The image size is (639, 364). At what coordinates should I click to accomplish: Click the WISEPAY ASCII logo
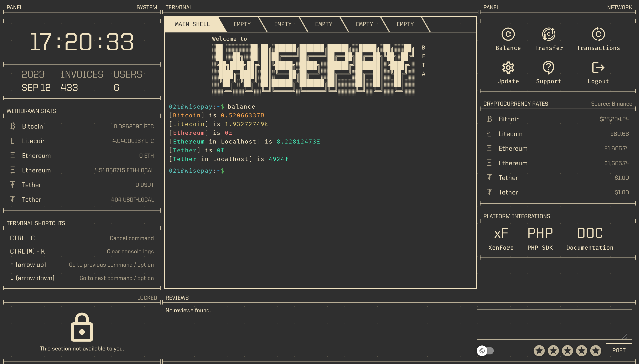(313, 69)
